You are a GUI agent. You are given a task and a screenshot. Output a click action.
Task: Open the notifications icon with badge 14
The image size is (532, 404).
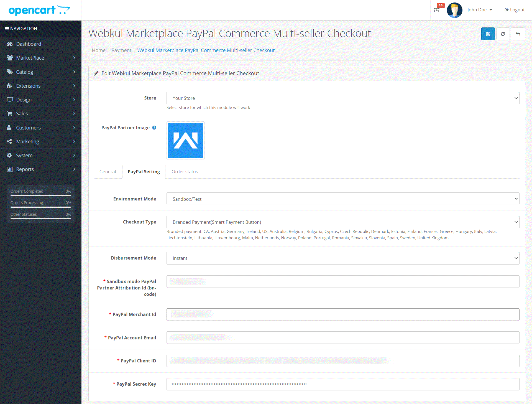437,10
